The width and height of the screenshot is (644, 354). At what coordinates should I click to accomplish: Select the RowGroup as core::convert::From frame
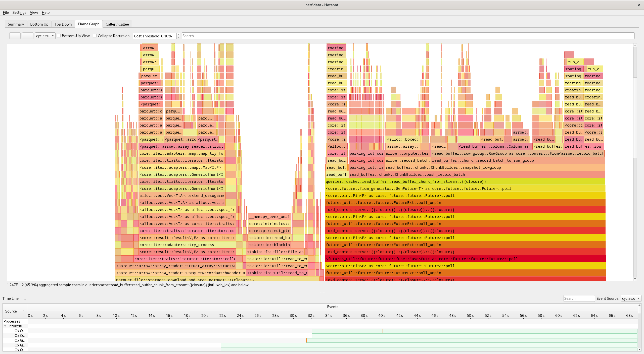[x=518, y=153]
